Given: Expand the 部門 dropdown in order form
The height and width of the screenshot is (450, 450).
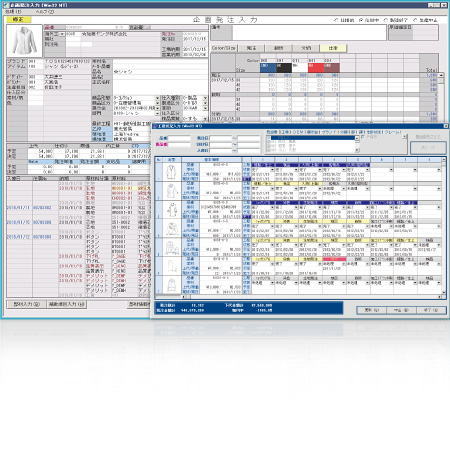Looking at the screenshot, I should pyautogui.click(x=157, y=114).
